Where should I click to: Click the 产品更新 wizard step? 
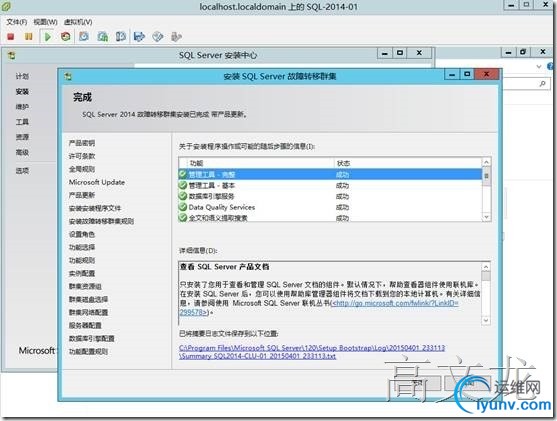(x=82, y=195)
